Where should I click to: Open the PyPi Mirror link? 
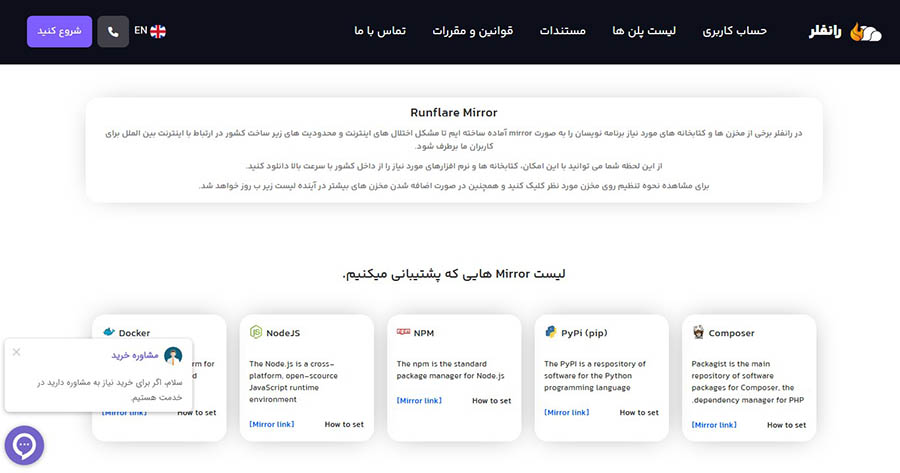[567, 412]
